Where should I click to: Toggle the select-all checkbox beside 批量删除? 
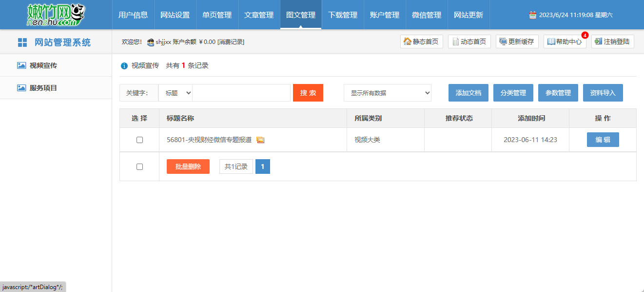[x=139, y=167]
